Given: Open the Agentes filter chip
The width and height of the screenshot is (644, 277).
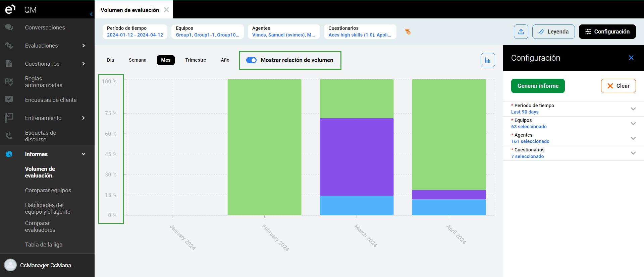Looking at the screenshot, I should (x=284, y=31).
